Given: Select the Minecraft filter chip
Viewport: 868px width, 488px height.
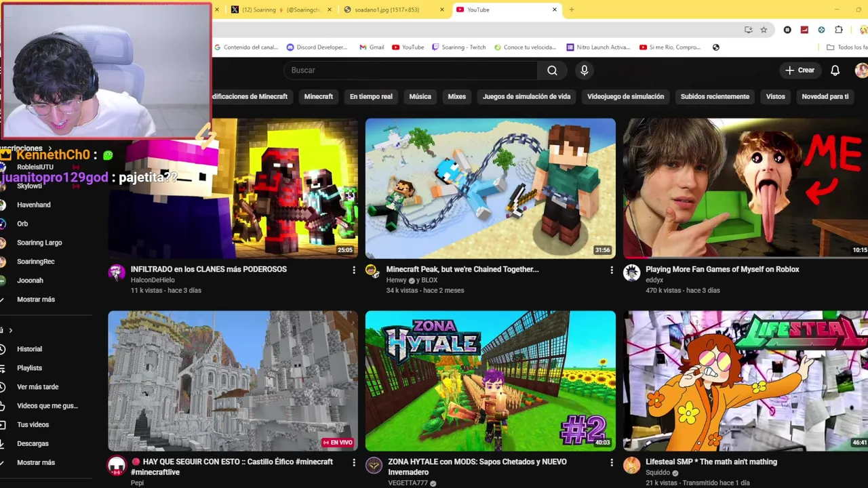Looking at the screenshot, I should tap(319, 96).
